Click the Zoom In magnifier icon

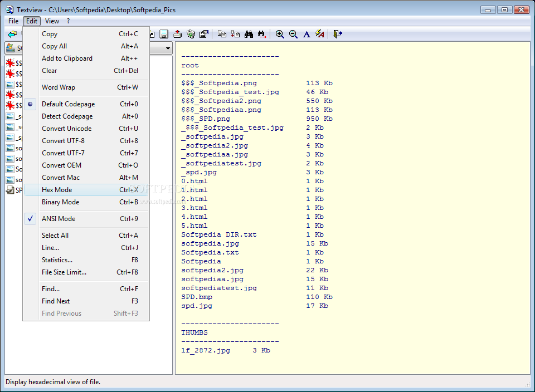280,34
